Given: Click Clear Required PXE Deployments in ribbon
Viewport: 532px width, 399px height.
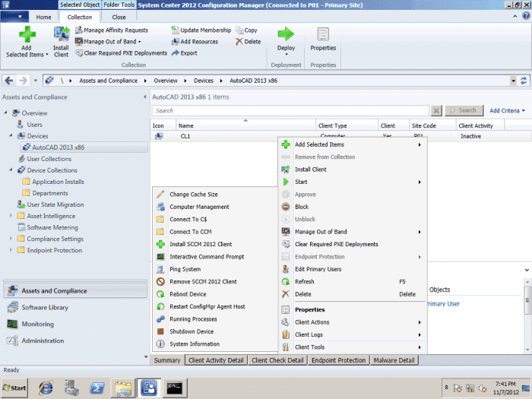Looking at the screenshot, I should pyautogui.click(x=122, y=53).
